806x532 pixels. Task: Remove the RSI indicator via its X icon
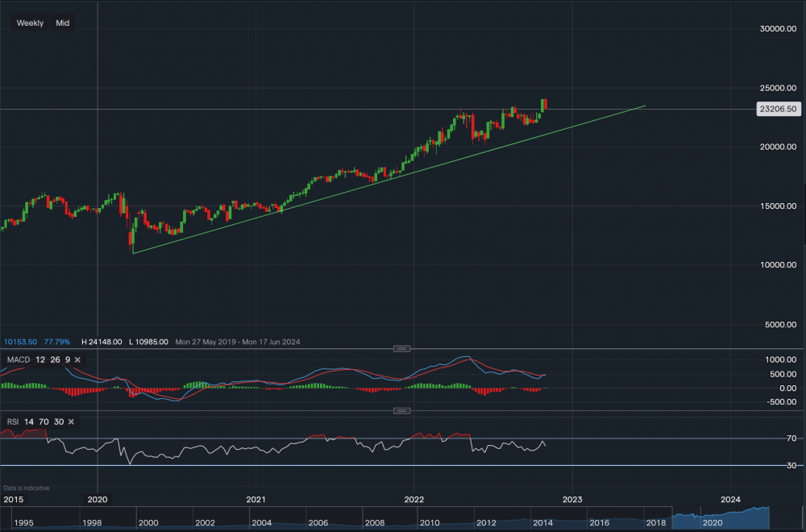point(70,422)
